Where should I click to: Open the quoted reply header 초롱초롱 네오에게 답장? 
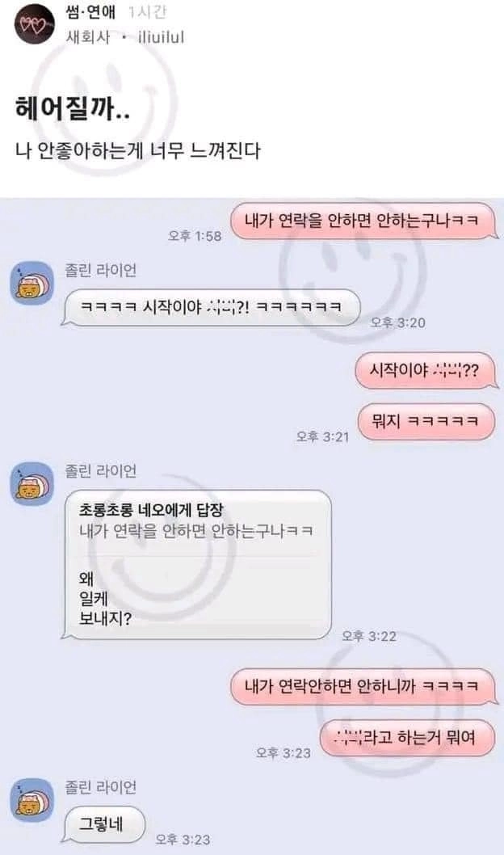pyautogui.click(x=151, y=510)
